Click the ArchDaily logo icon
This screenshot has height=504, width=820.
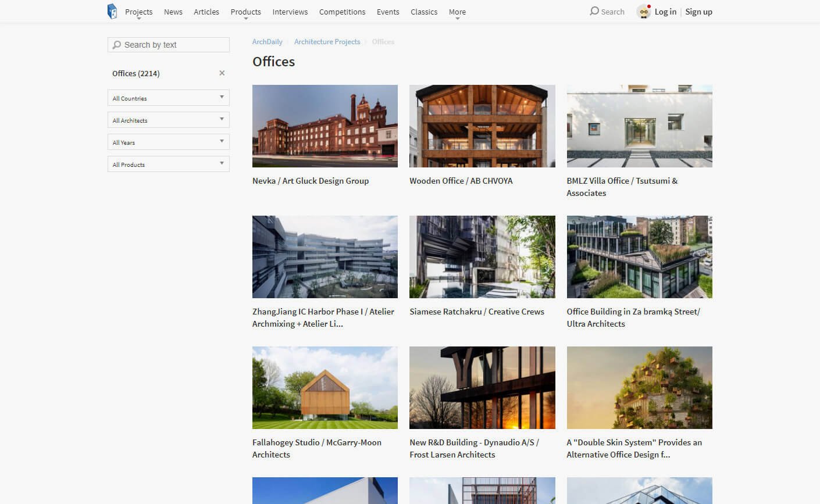pyautogui.click(x=112, y=10)
